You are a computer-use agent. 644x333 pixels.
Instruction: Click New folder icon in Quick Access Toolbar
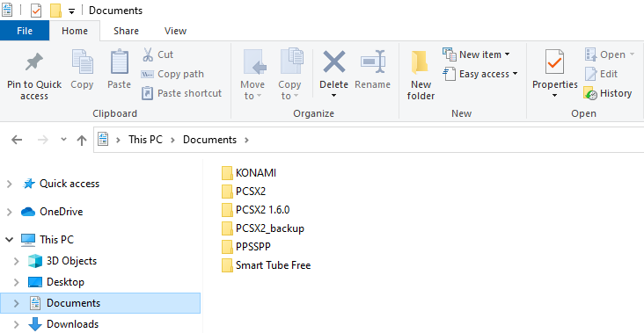click(x=55, y=11)
